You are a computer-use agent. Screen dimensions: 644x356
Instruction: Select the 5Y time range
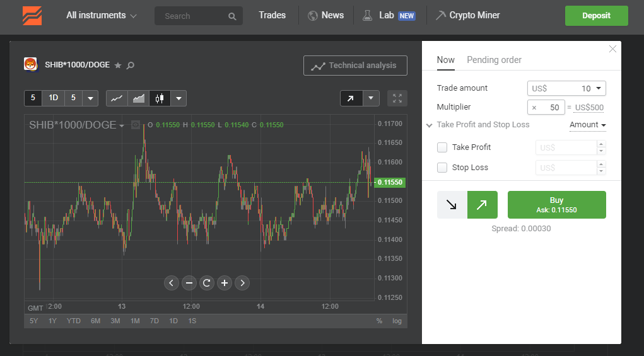pyautogui.click(x=33, y=321)
